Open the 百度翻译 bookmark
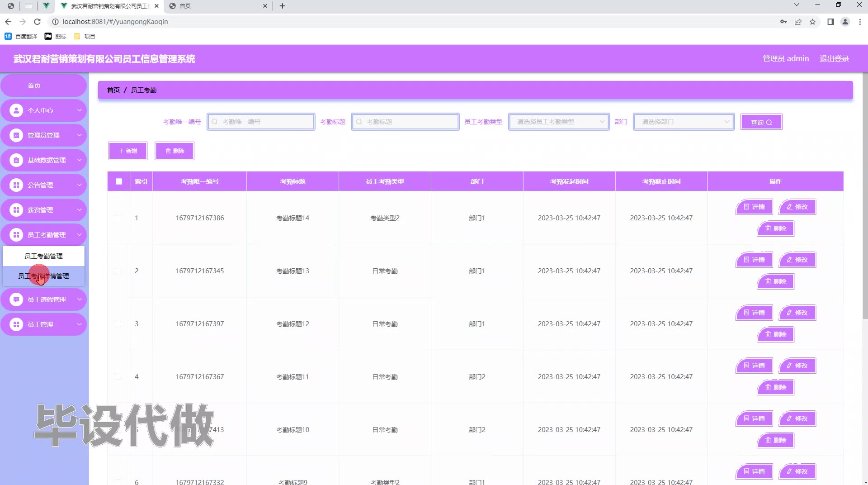This screenshot has height=485, width=868. coord(21,36)
